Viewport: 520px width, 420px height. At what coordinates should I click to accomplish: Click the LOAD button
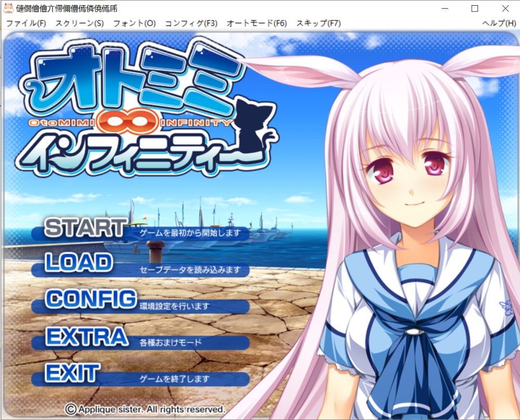pos(79,262)
